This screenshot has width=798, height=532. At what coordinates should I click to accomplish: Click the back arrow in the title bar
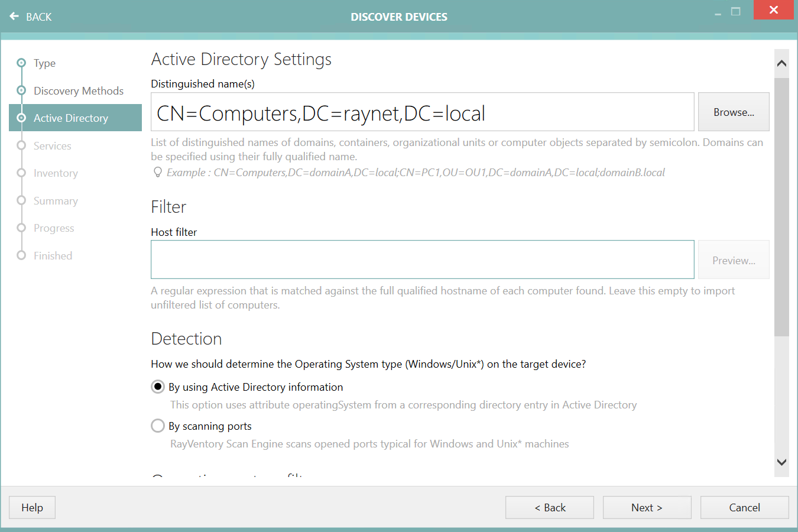tap(14, 17)
